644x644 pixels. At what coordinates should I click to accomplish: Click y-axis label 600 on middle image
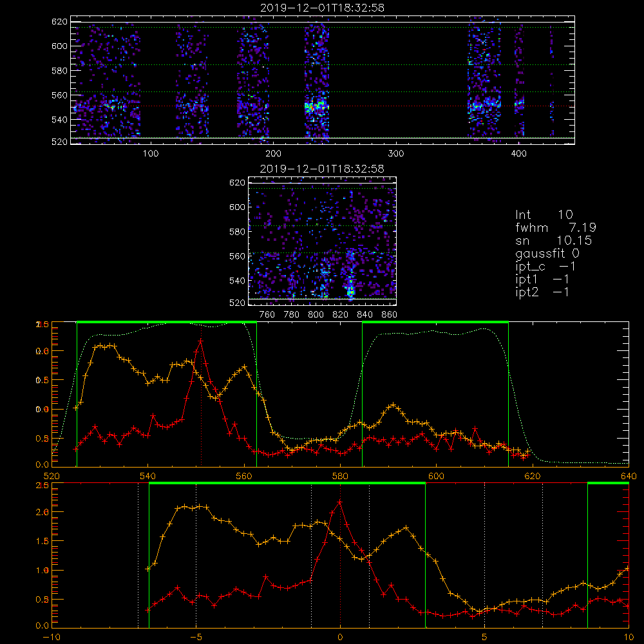(238, 207)
